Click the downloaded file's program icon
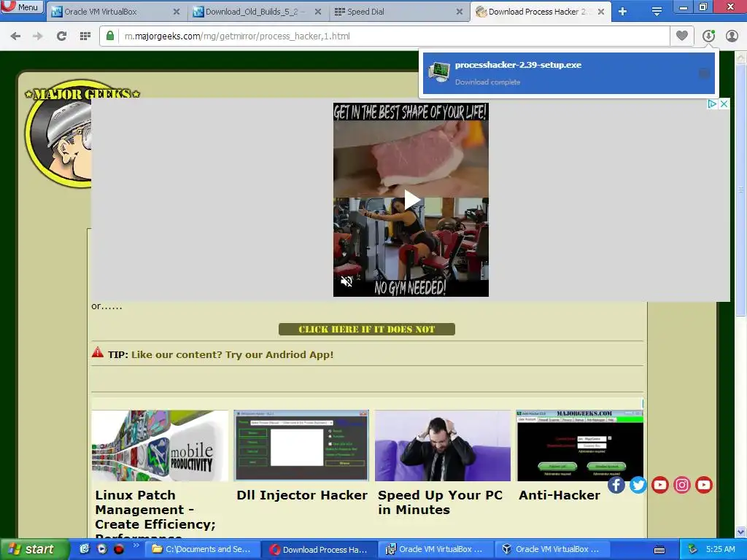Image resolution: width=747 pixels, height=560 pixels. [438, 72]
